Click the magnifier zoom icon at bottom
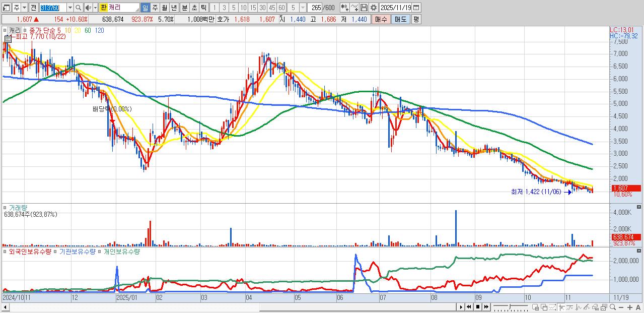The image size is (644, 313). click(613, 307)
